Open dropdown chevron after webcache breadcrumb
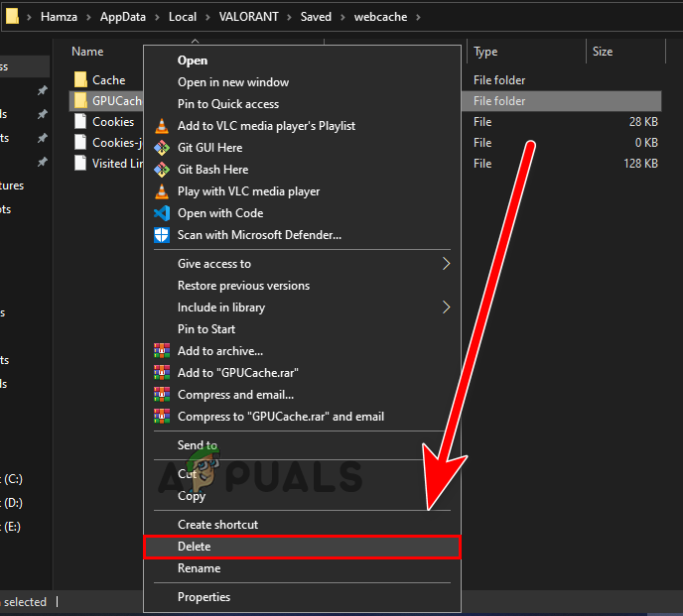Image resolution: width=683 pixels, height=616 pixels. click(419, 17)
